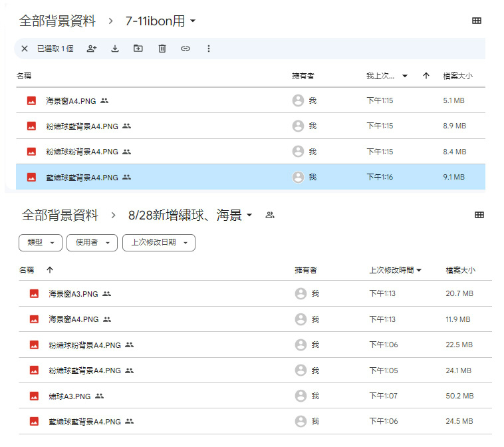Click image file icon of 繡球A3.PNG
Image resolution: width=504 pixels, height=447 pixels.
34,396
